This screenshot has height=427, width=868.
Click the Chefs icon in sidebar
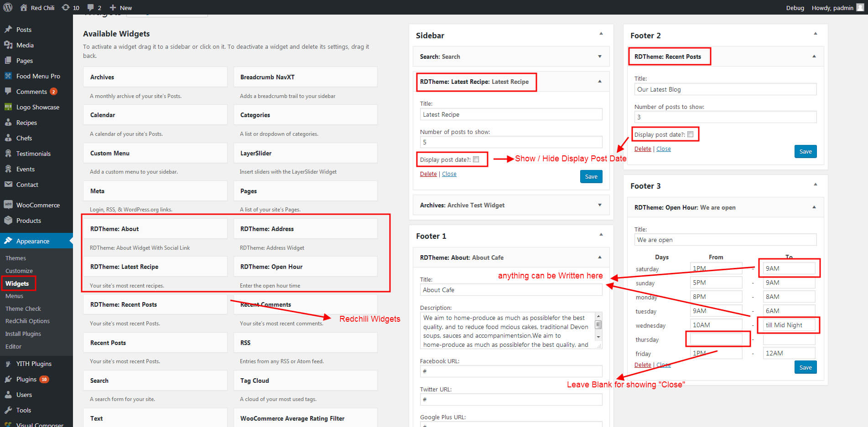[x=8, y=138]
